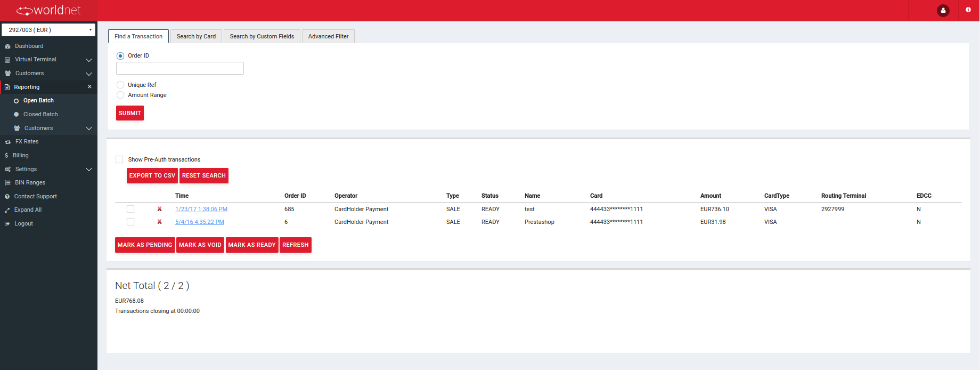Click MARK AS PENDING button
The image size is (980, 370).
click(145, 245)
